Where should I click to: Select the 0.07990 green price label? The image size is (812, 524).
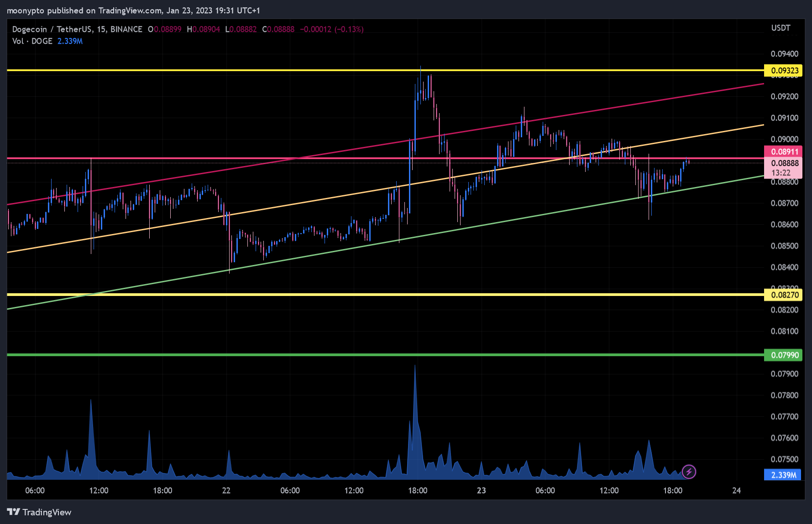[783, 355]
